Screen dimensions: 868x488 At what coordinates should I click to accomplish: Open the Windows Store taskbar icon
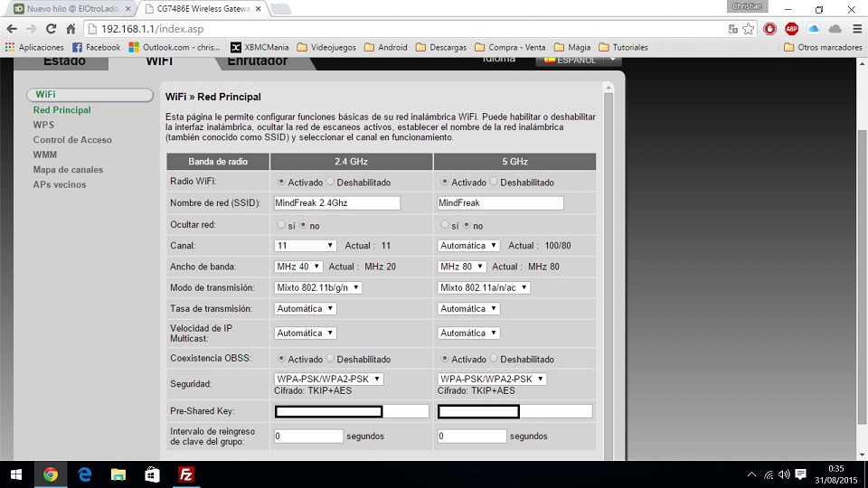point(152,474)
